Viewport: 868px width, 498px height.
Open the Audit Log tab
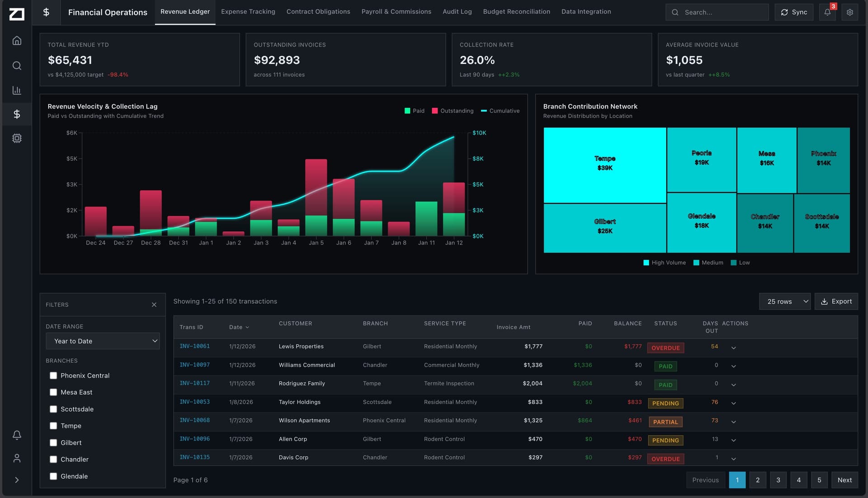pos(457,11)
